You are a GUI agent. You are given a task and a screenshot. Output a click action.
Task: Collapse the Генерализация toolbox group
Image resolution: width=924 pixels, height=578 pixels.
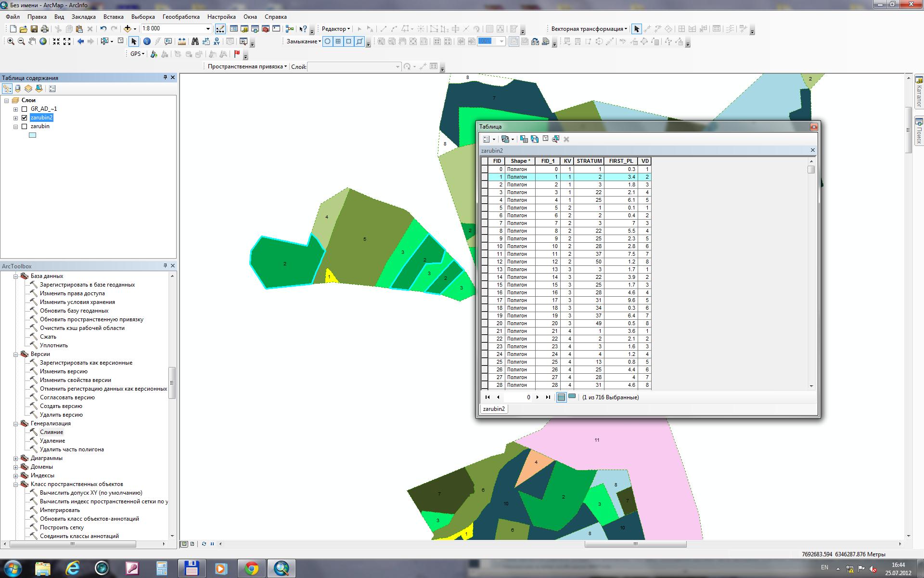(x=15, y=423)
